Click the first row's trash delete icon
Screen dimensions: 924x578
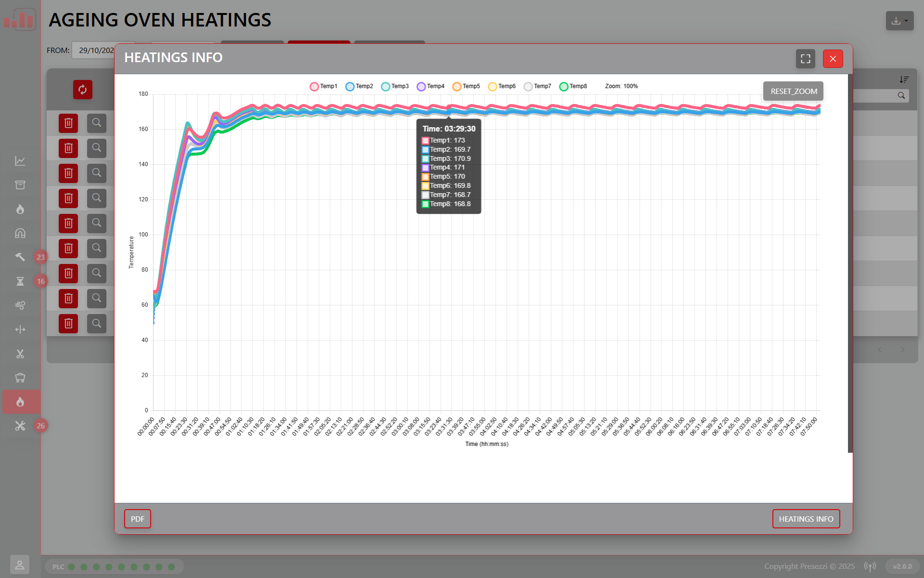tap(68, 123)
